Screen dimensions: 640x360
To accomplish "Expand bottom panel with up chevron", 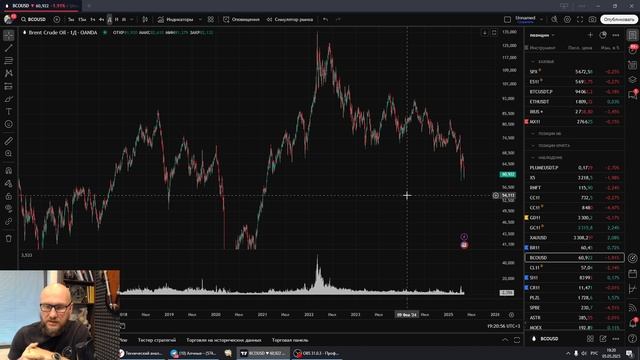I will pyautogui.click(x=505, y=340).
